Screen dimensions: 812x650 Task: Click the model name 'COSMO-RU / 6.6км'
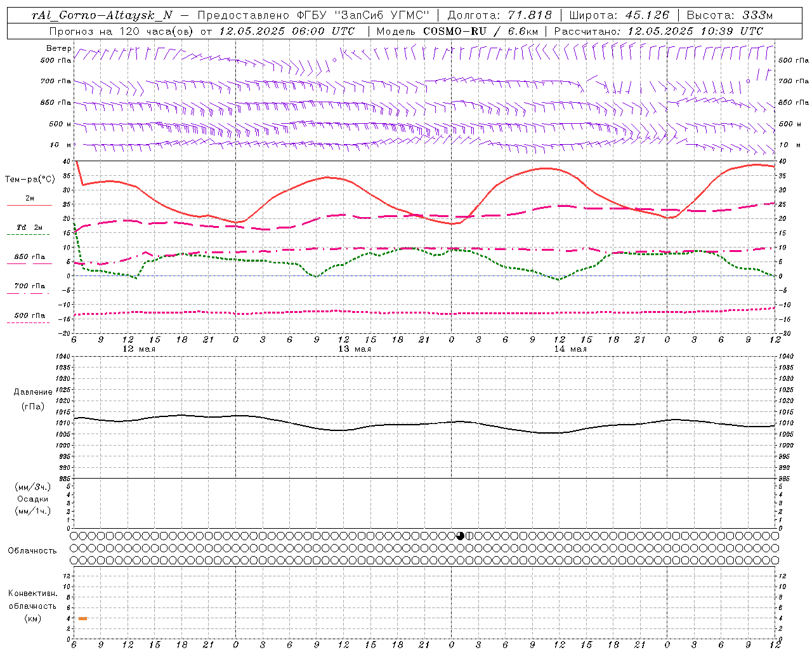click(480, 31)
